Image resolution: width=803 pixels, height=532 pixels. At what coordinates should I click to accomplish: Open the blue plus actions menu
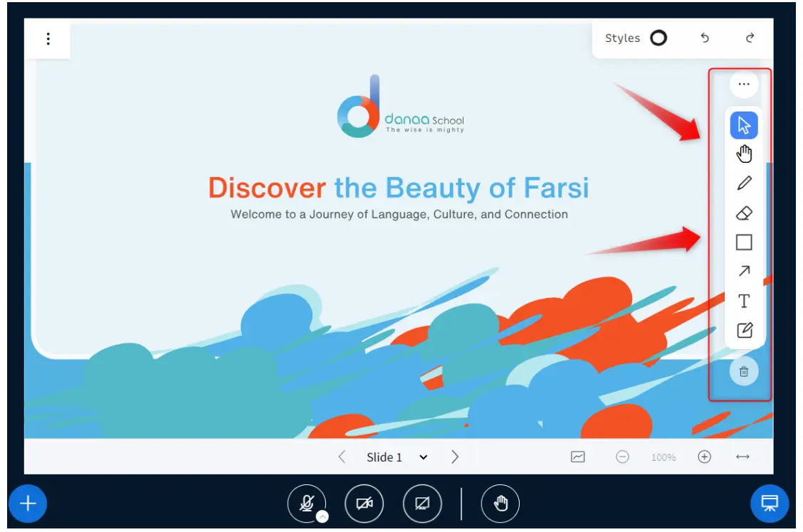(x=28, y=504)
